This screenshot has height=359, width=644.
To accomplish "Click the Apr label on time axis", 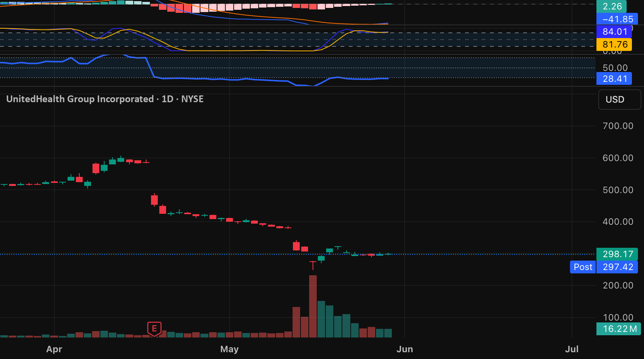I will [54, 349].
